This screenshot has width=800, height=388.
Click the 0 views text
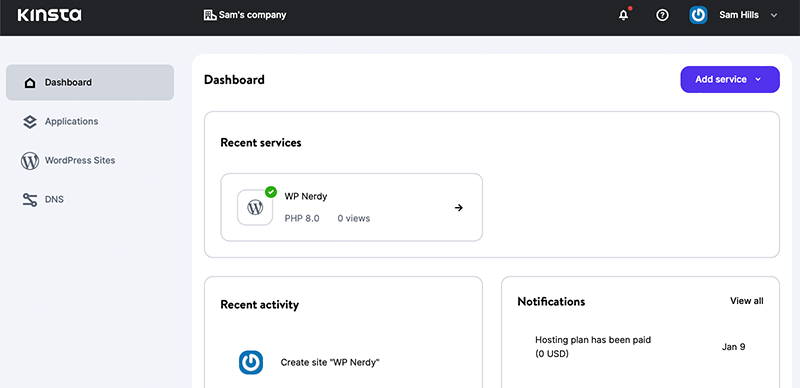354,219
